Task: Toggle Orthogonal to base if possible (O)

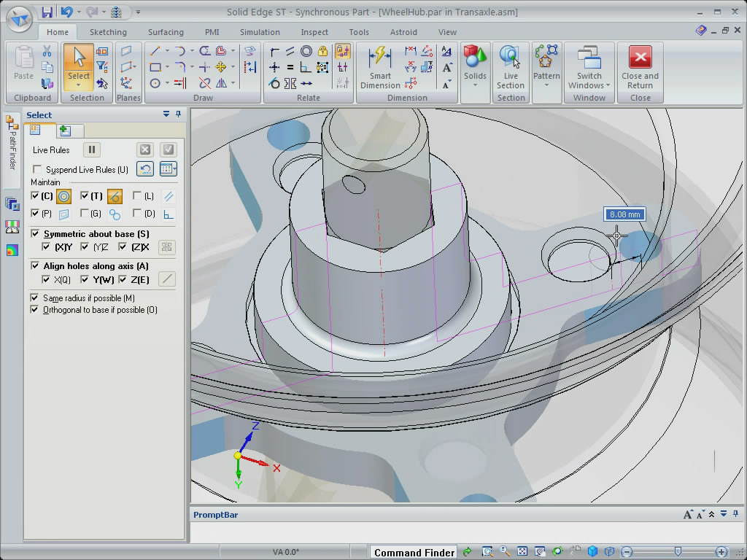Action: click(x=34, y=310)
